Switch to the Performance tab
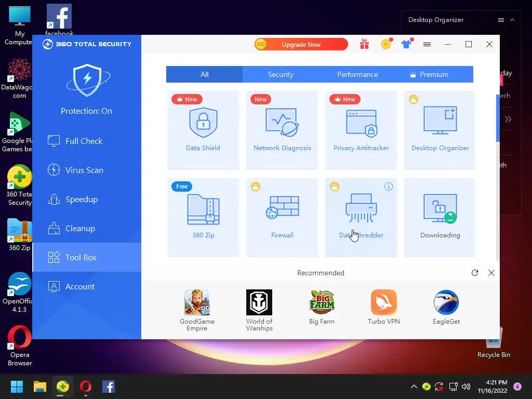This screenshot has width=532, height=399. 357,74
